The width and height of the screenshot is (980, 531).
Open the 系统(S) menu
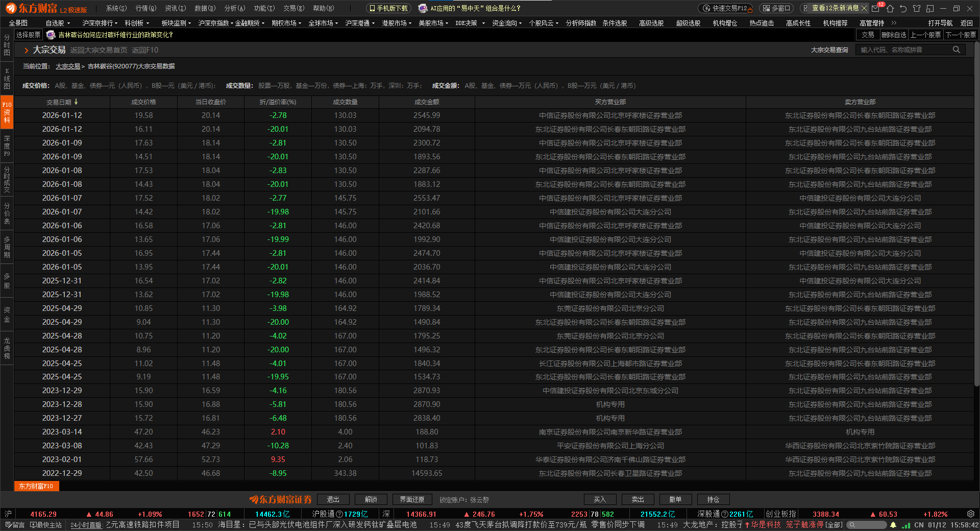(x=116, y=8)
